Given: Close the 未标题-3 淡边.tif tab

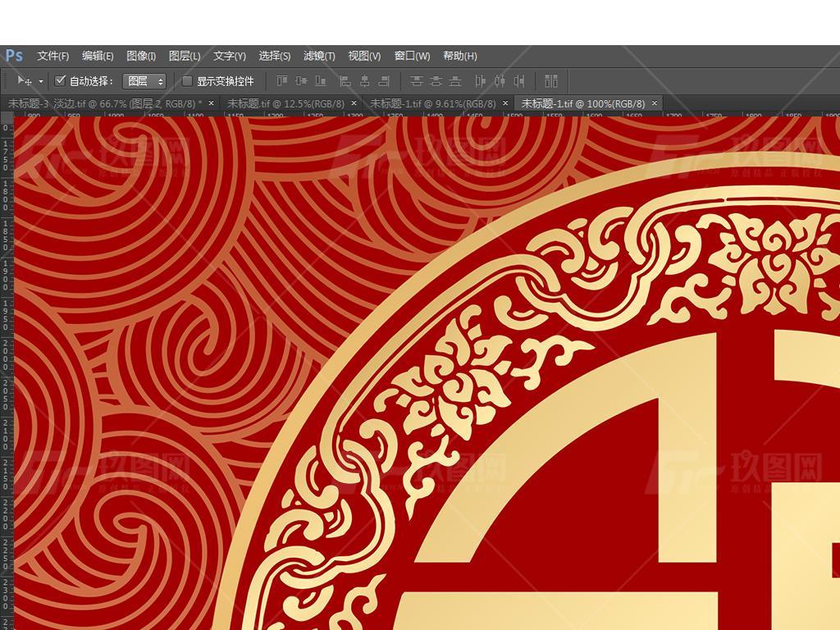Looking at the screenshot, I should click(211, 103).
